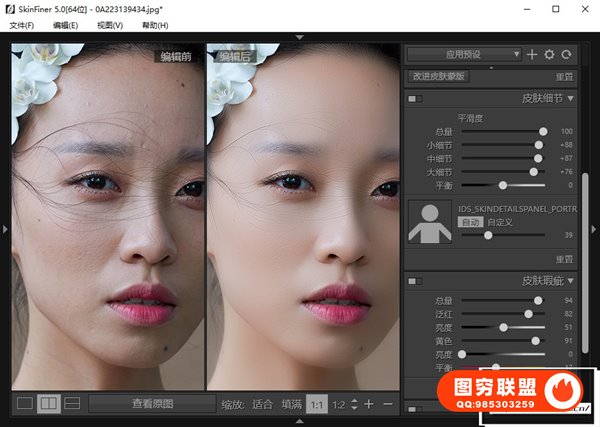The image size is (600, 427).
Task: Open preset settings gear icon
Action: [x=549, y=54]
